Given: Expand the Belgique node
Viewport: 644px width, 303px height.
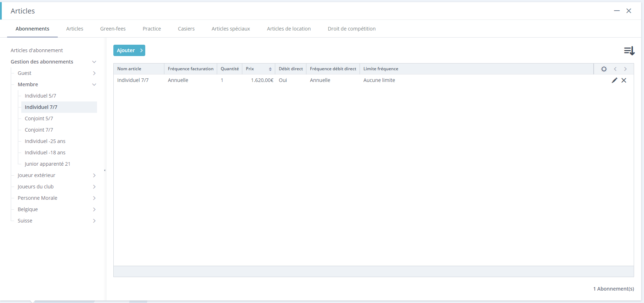Looking at the screenshot, I should pyautogui.click(x=94, y=209).
